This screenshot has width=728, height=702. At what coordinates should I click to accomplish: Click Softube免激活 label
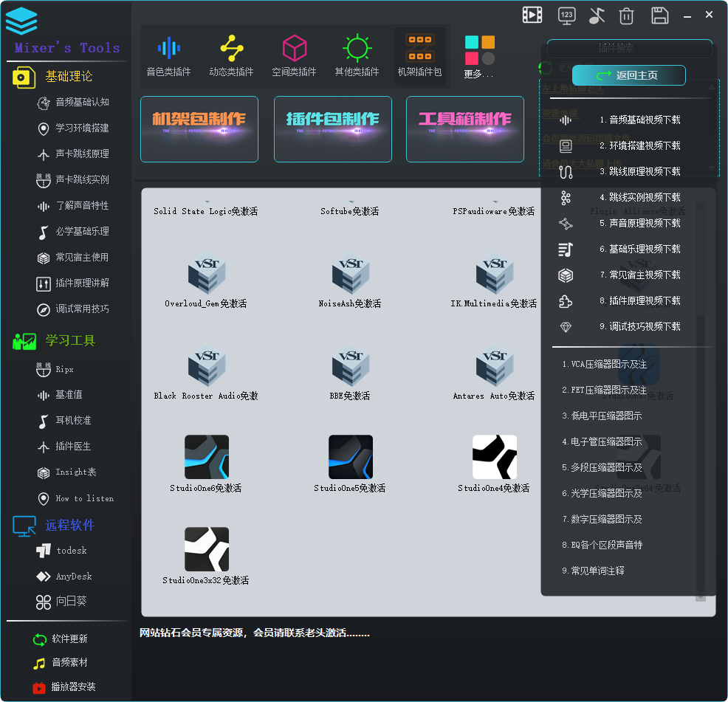[x=350, y=211]
